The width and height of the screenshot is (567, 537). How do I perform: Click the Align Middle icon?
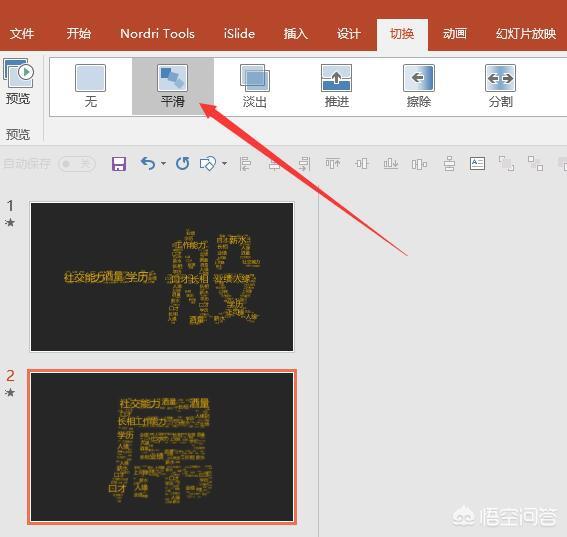[x=362, y=164]
